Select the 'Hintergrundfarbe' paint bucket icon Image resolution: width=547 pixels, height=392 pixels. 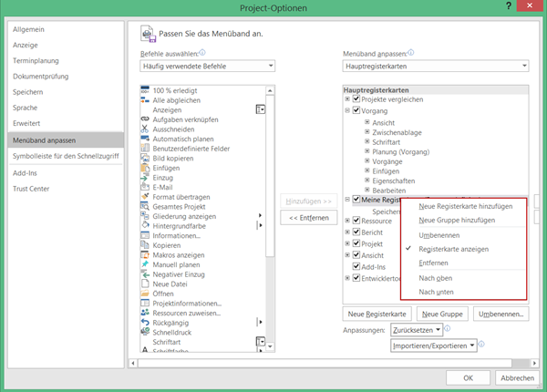click(145, 226)
